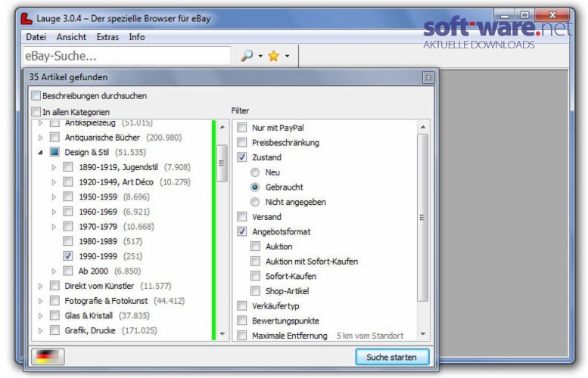This screenshot has width=588, height=378.
Task: Select Nicht angegeben radio button
Action: coord(255,202)
